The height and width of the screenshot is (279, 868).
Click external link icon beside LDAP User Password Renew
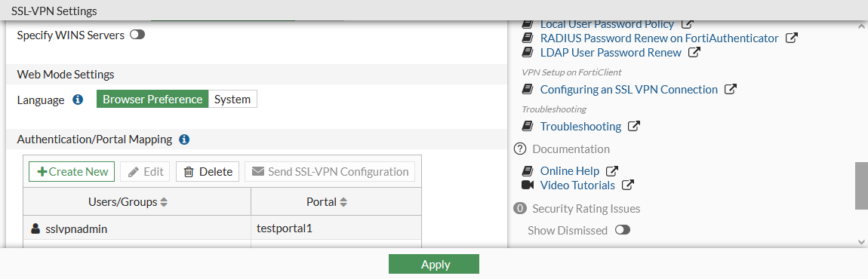coord(694,53)
